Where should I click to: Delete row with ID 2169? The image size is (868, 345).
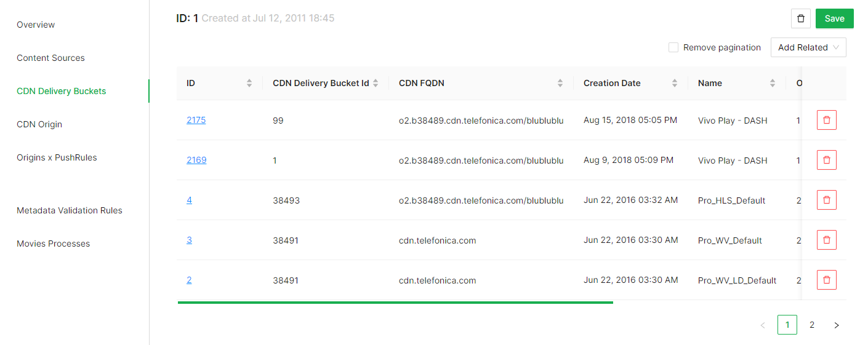coord(826,161)
